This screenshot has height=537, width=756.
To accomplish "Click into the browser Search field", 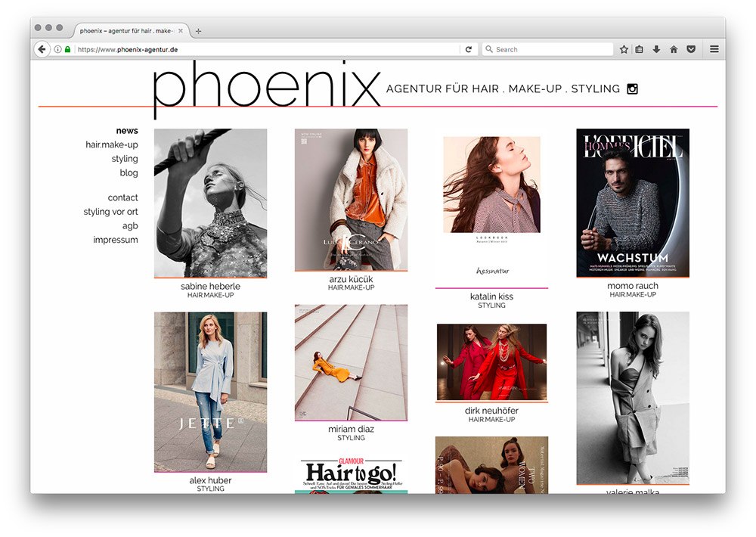I will 547,49.
